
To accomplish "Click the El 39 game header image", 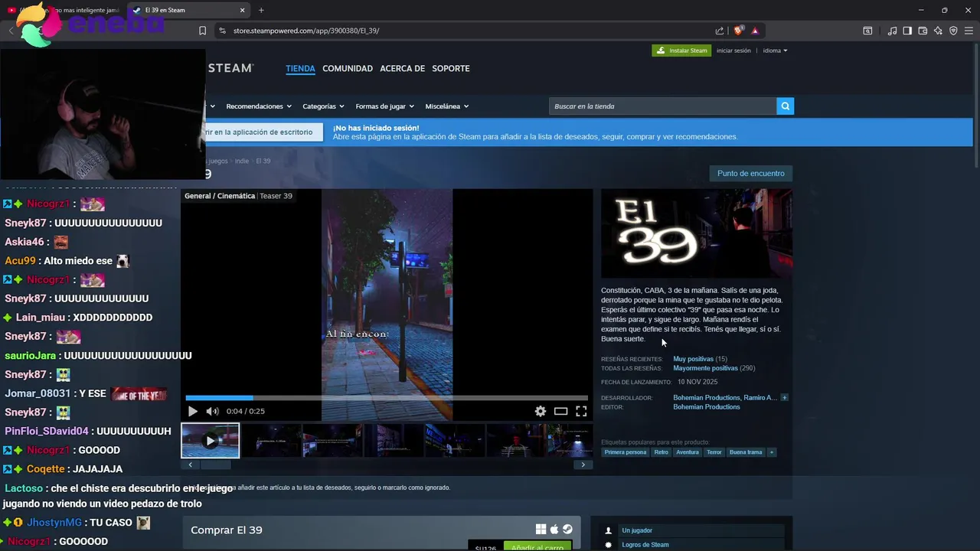I will click(697, 233).
